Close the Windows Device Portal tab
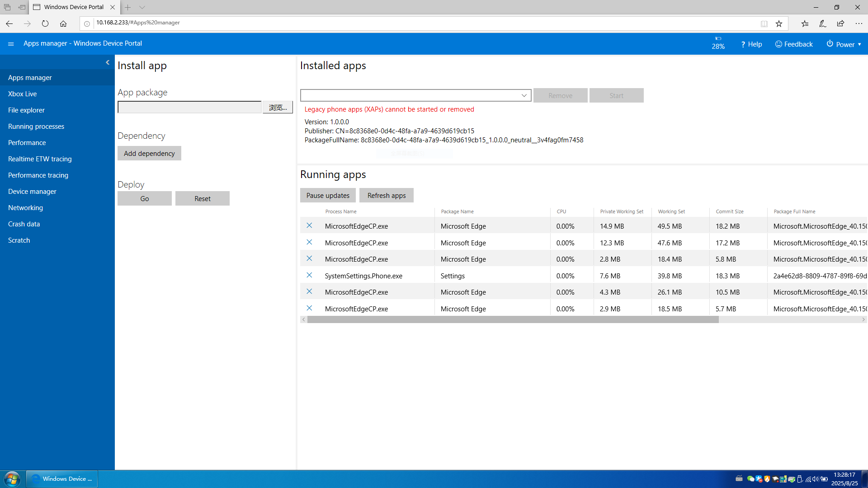The width and height of the screenshot is (868, 488). pyautogui.click(x=113, y=7)
